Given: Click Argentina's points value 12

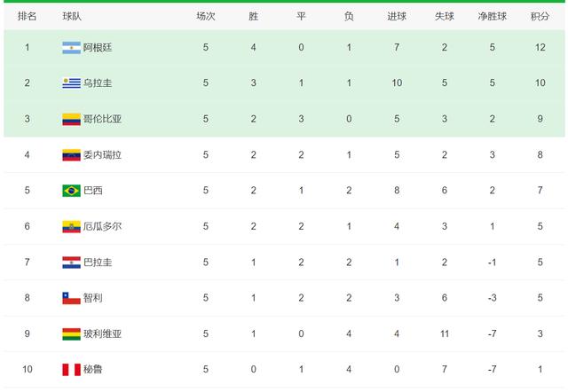Looking at the screenshot, I should pyautogui.click(x=539, y=47).
